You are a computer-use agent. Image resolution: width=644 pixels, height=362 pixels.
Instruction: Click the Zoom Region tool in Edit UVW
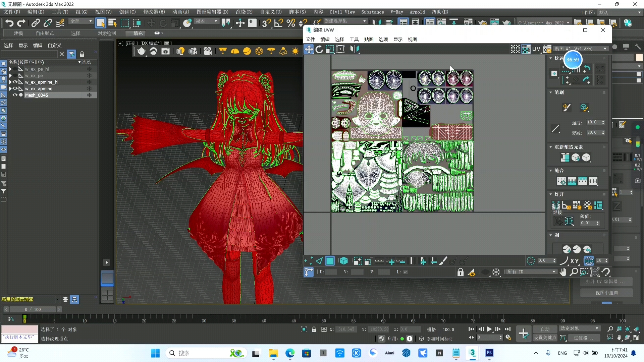[584, 272]
